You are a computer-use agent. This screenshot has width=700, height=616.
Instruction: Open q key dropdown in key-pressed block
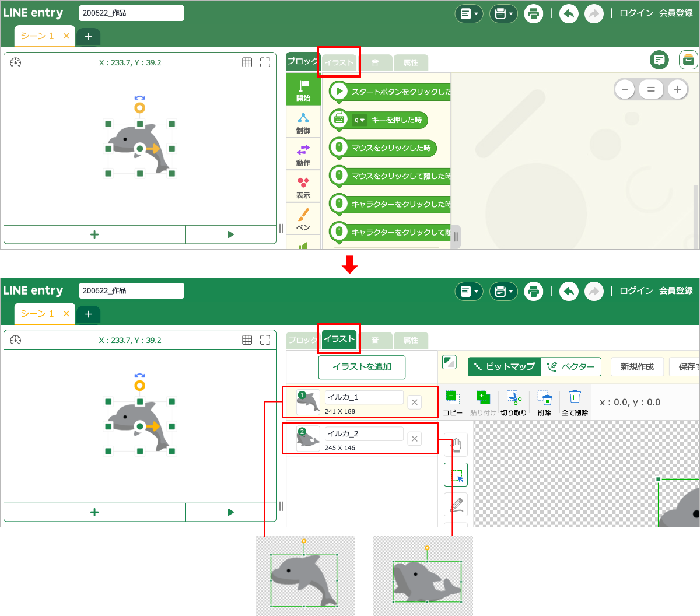coord(359,120)
